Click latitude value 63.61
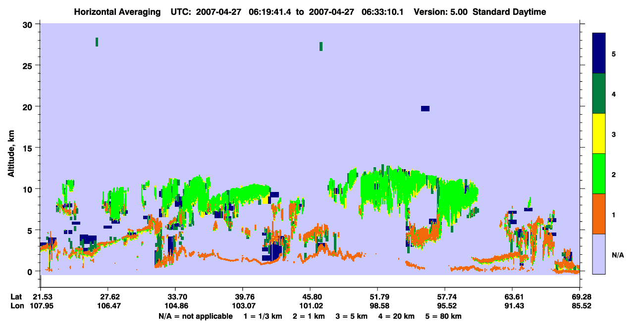The height and width of the screenshot is (330, 644). click(512, 297)
